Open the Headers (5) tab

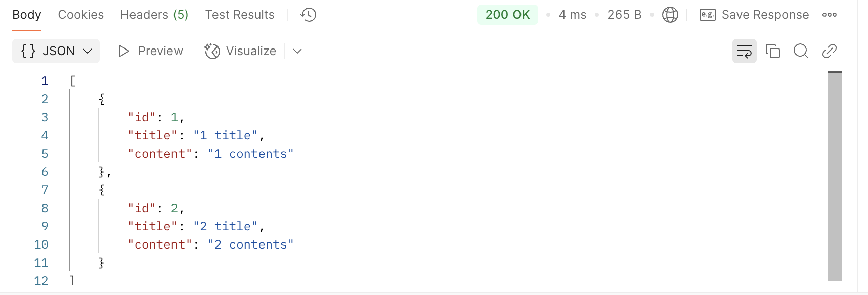coord(154,15)
